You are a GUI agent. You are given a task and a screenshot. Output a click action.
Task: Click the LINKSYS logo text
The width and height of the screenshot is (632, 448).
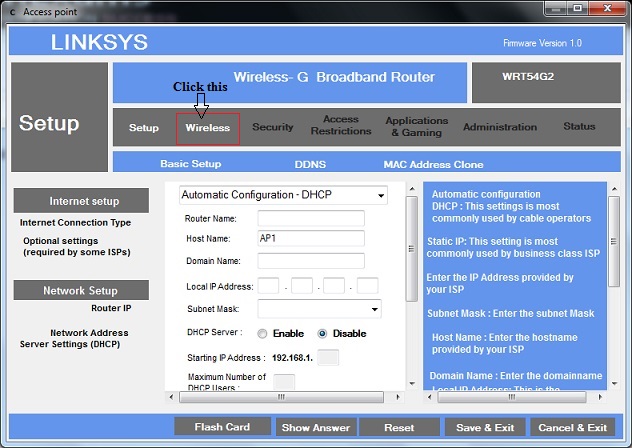[x=99, y=42]
